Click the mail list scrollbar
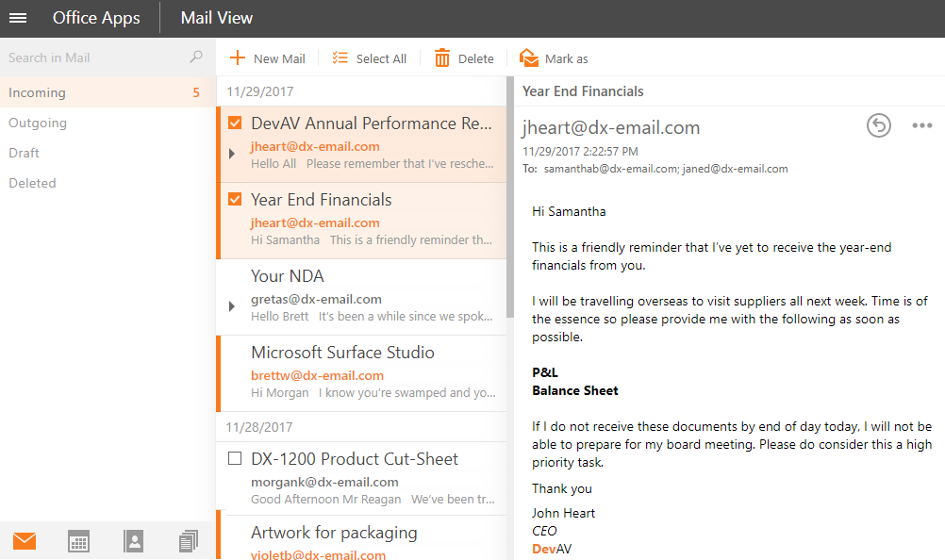This screenshot has width=945, height=560. coord(510,189)
